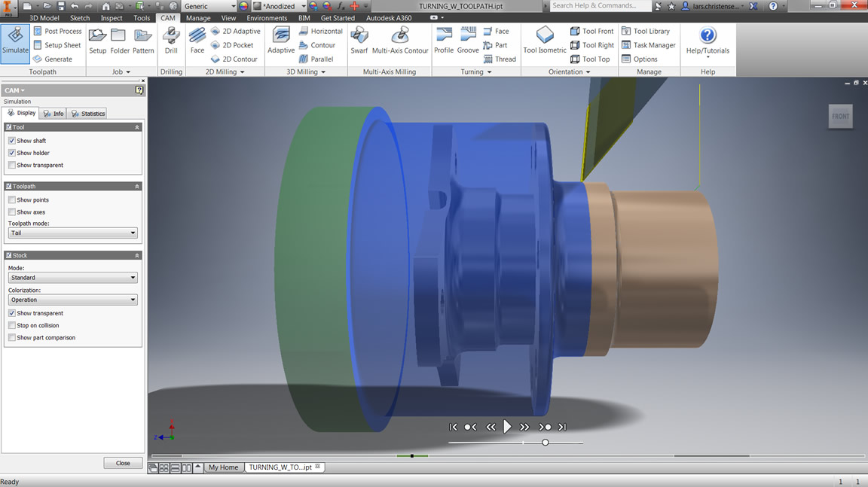
Task: Choose the Adaptive 3D milling tool
Action: (x=281, y=41)
